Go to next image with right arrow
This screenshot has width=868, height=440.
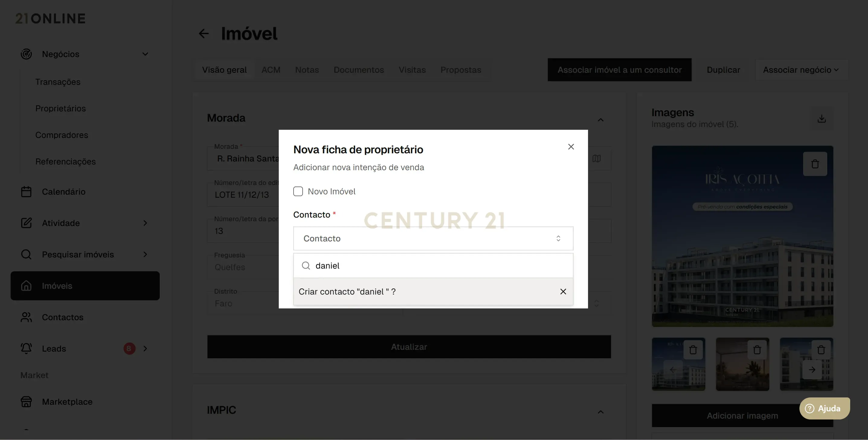pos(812,370)
